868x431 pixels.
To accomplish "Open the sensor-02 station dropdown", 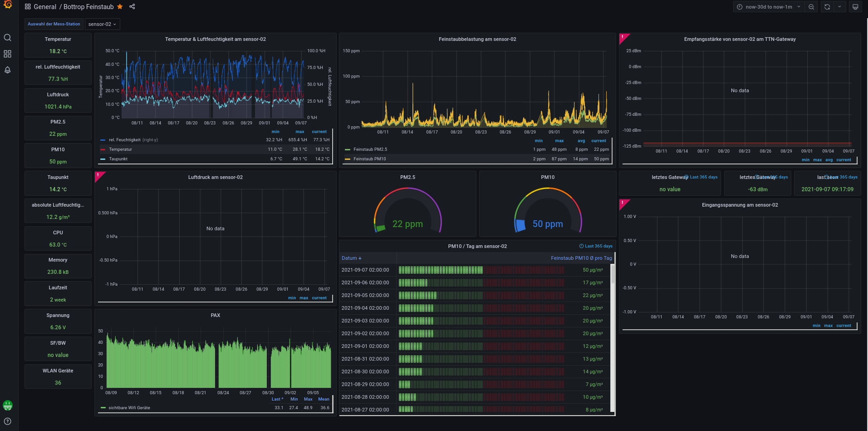I will [x=102, y=24].
